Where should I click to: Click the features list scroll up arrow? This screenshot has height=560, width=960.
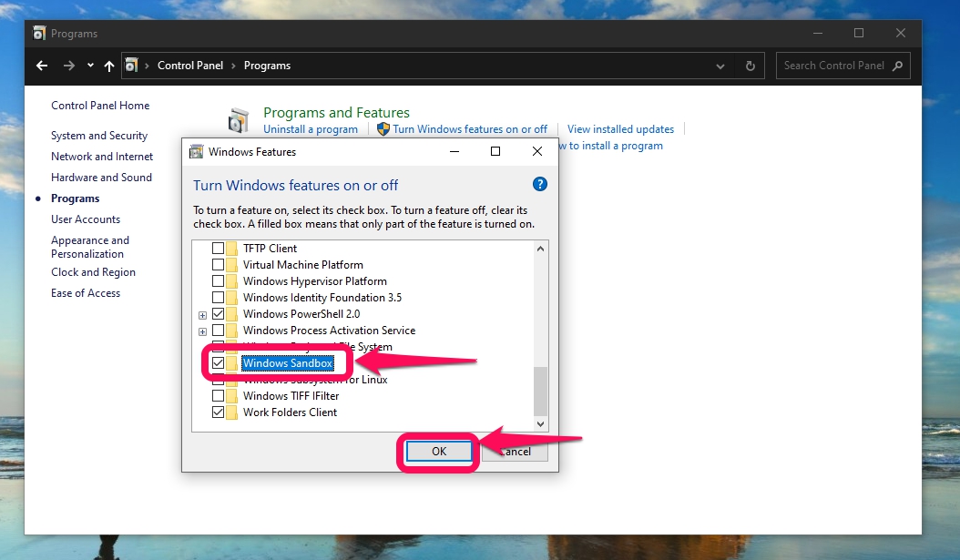(540, 249)
